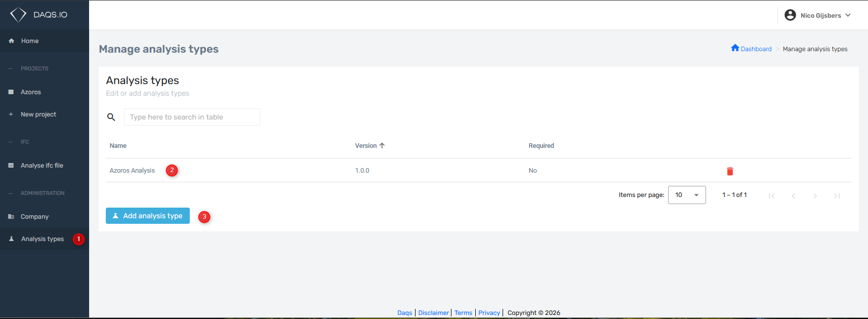Click the Analysis types flask icon
Image resolution: width=868 pixels, height=319 pixels.
pyautogui.click(x=11, y=239)
